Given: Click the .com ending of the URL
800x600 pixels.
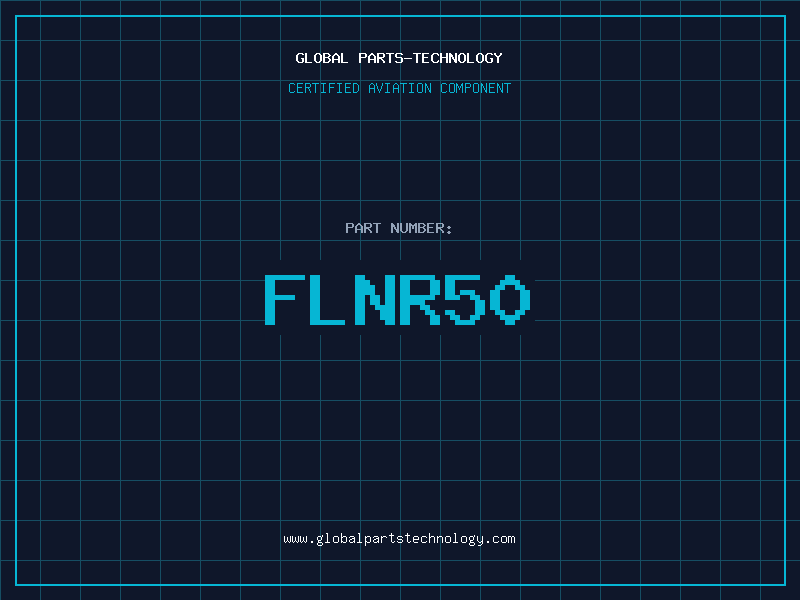Looking at the screenshot, I should pyautogui.click(x=499, y=539).
